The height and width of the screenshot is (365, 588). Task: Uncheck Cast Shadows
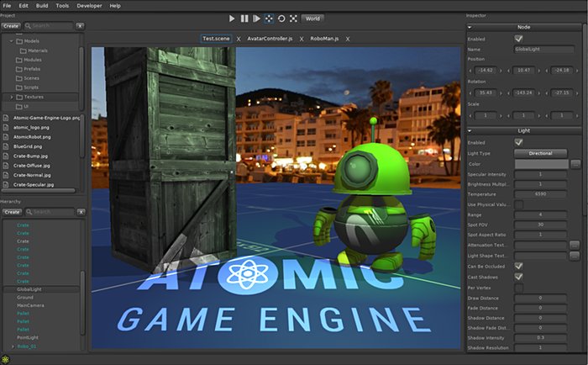(518, 277)
